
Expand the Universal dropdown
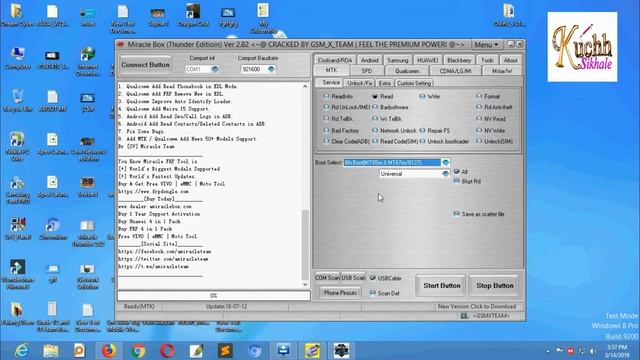[x=445, y=174]
